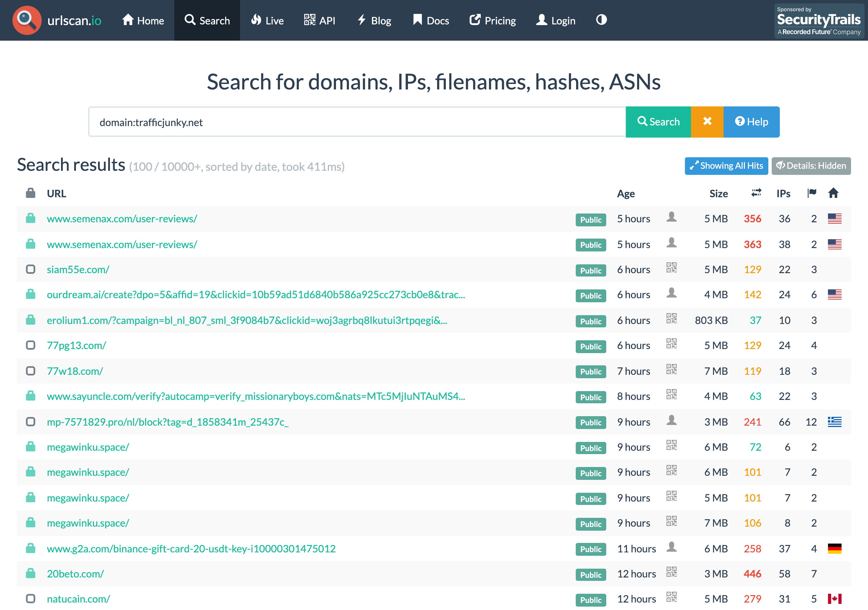Click the German flag on g2a.com row

point(834,548)
